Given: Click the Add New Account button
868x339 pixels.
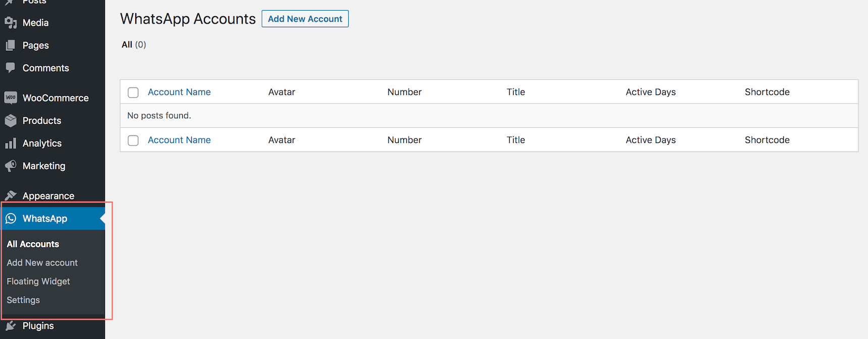Looking at the screenshot, I should point(305,19).
